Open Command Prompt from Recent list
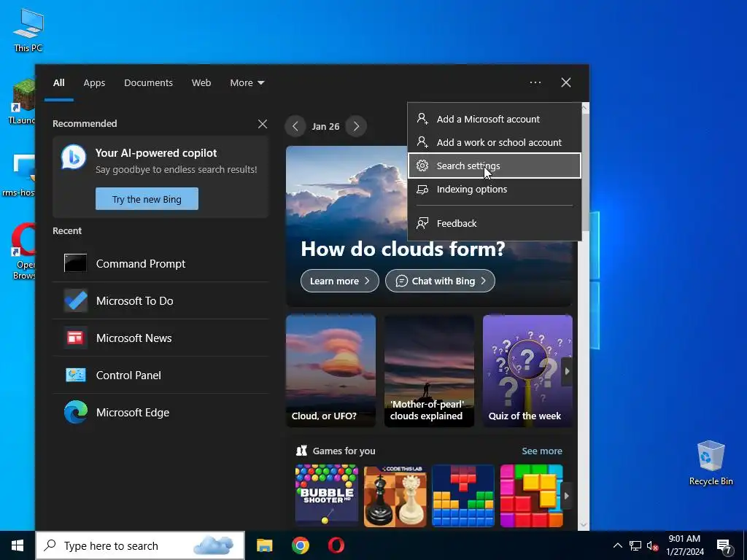The width and height of the screenshot is (747, 560). point(160,263)
